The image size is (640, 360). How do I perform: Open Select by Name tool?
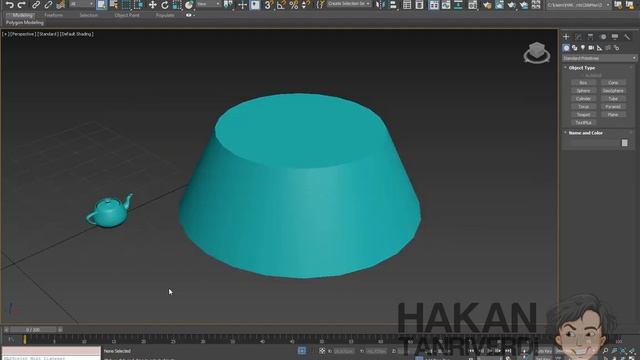tap(113, 4)
